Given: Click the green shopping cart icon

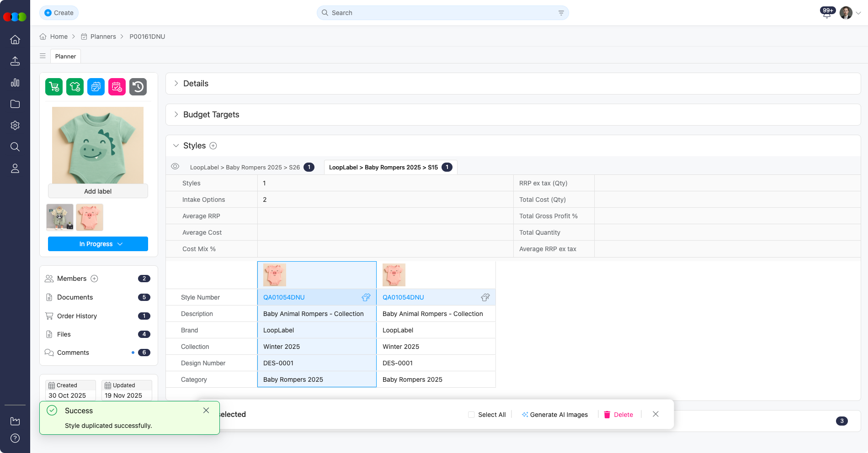Looking at the screenshot, I should 54,87.
